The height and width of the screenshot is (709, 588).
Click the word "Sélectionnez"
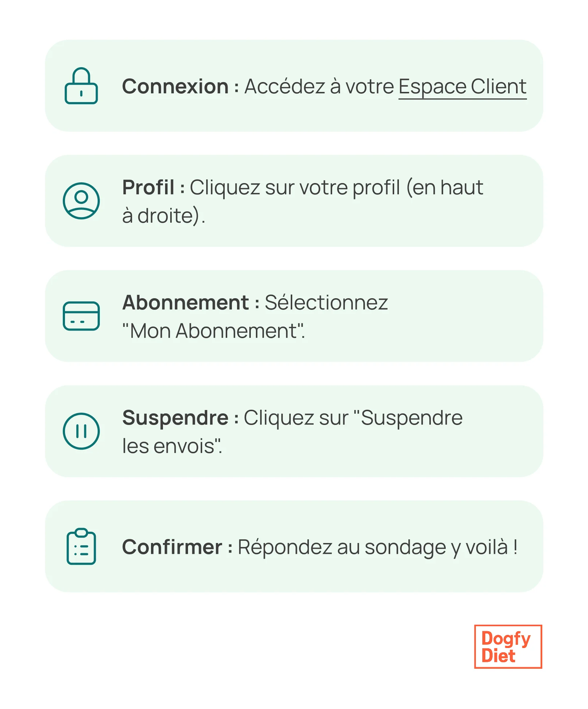pyautogui.click(x=326, y=303)
